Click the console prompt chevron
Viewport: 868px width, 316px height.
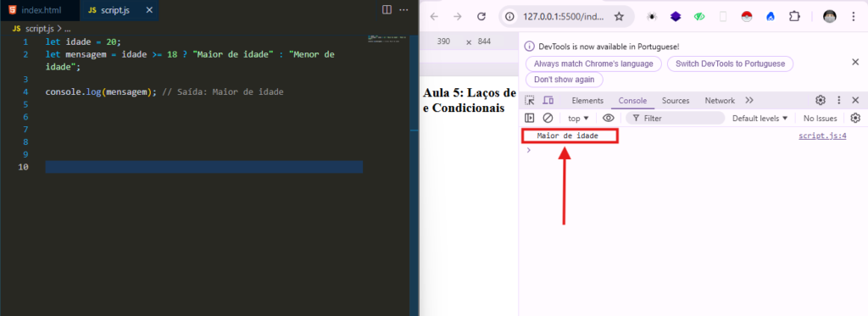pos(529,150)
